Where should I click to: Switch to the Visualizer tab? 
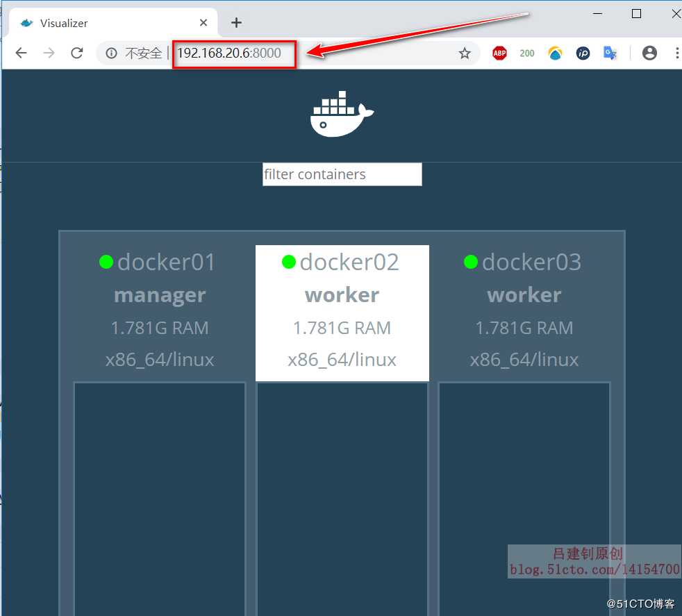pyautogui.click(x=113, y=23)
